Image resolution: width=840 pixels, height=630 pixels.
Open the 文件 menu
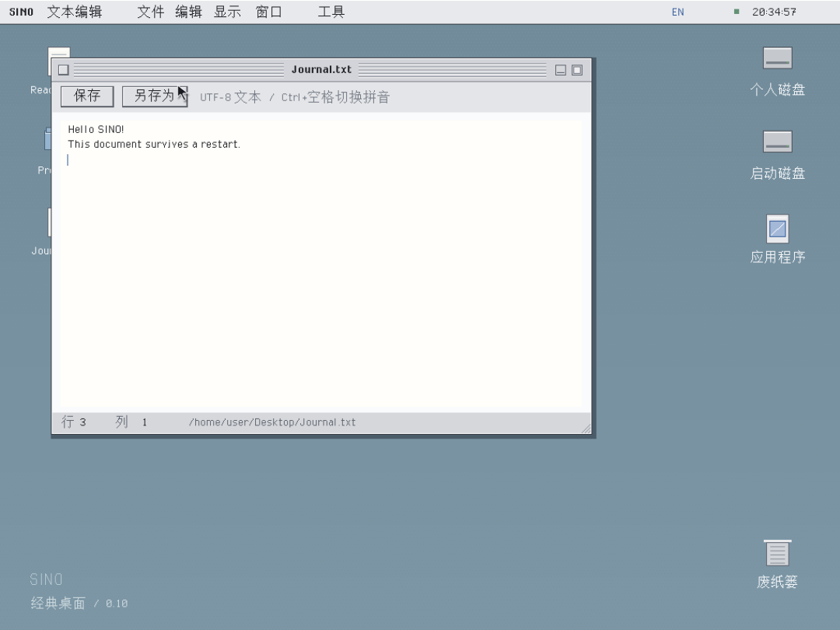tap(151, 12)
